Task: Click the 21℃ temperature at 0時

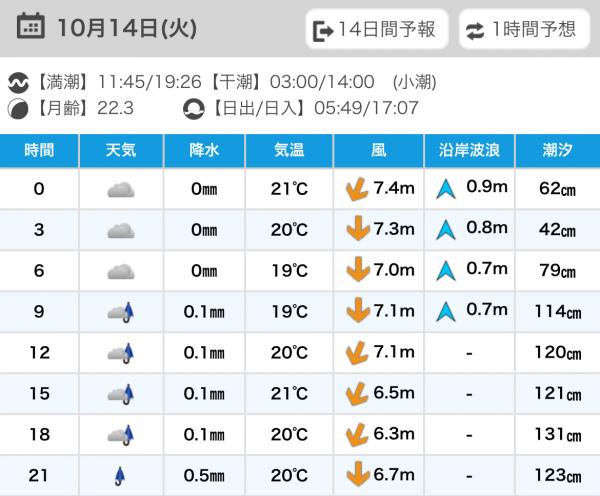Action: (x=290, y=188)
